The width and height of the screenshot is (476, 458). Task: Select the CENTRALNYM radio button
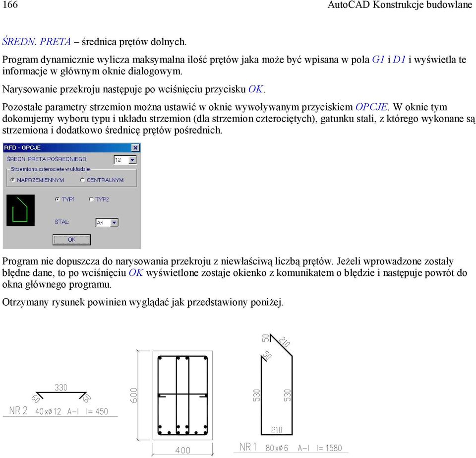pos(82,180)
